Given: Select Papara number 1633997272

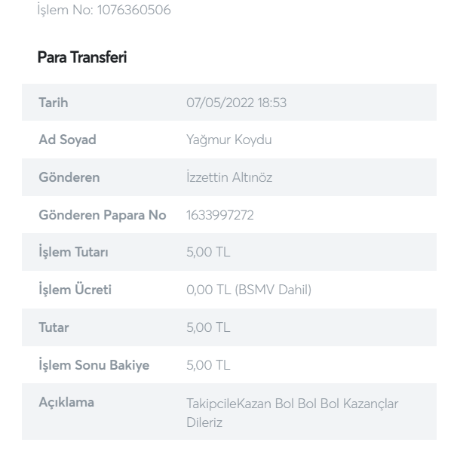Looking at the screenshot, I should click(x=220, y=215).
